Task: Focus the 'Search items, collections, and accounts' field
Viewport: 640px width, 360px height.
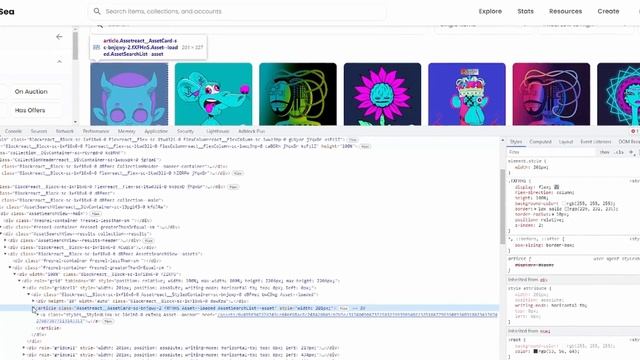Action: (x=237, y=11)
